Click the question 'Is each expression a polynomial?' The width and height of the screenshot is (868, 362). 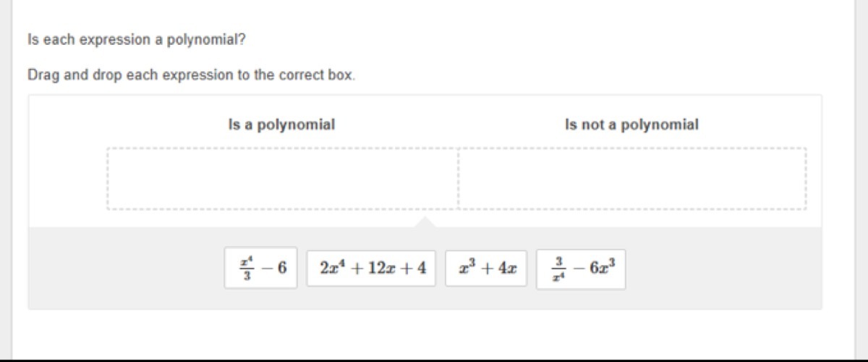[x=137, y=40]
